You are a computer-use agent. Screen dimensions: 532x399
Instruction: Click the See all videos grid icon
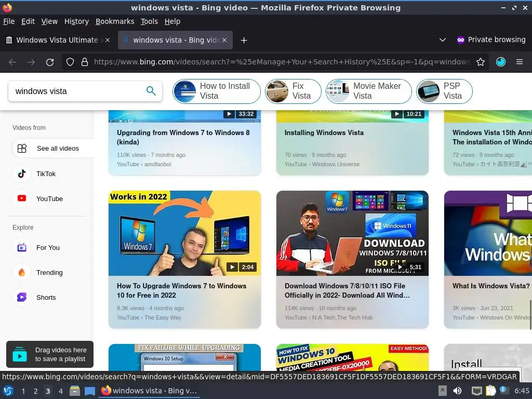(x=22, y=148)
